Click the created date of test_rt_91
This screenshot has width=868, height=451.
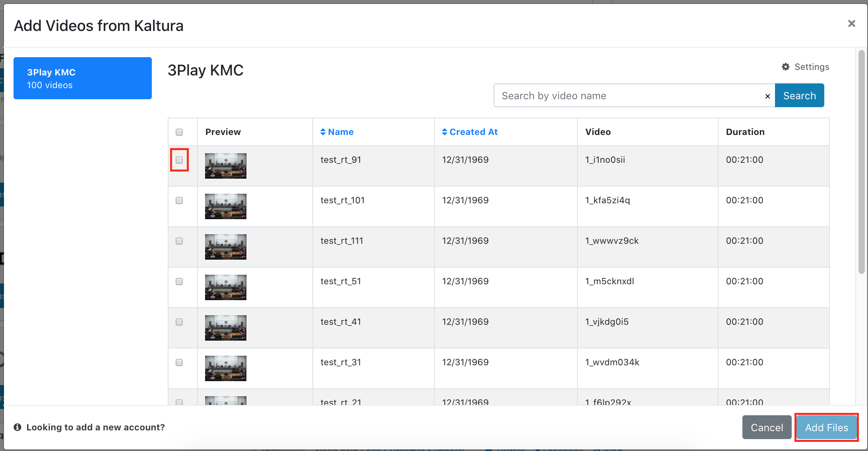[x=465, y=160]
